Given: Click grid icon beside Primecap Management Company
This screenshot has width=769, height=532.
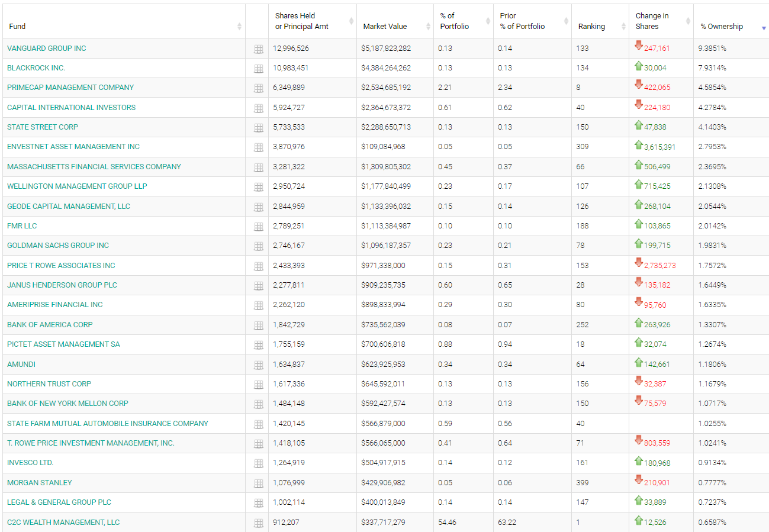Looking at the screenshot, I should [x=258, y=88].
